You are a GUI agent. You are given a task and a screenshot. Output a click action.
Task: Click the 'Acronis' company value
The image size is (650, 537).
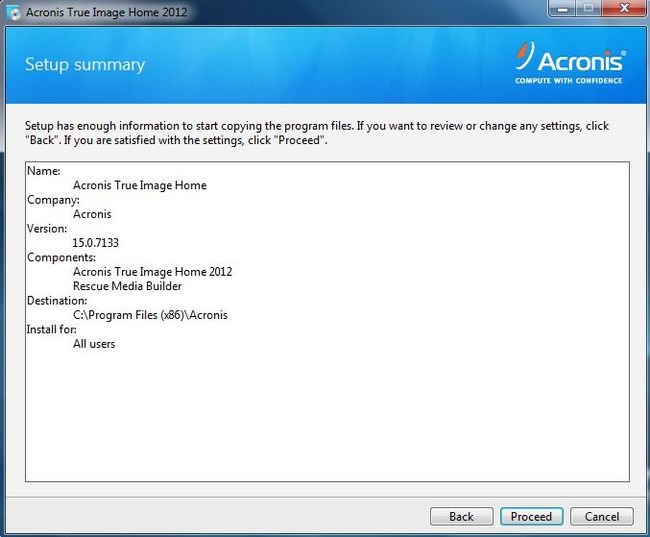click(x=92, y=214)
